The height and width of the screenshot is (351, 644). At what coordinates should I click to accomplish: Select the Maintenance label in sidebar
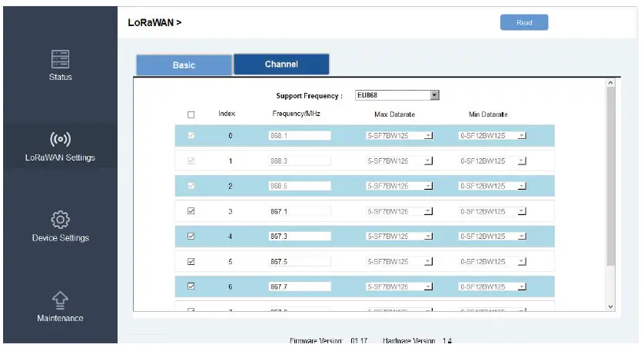(x=60, y=318)
